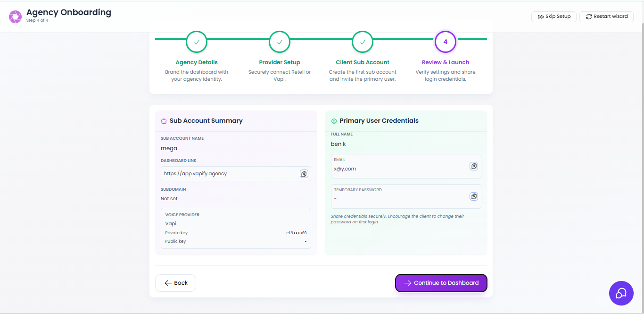Screen dimensions: 644x314
Task: Click the fast-forward icon in Skip Setup
Action: (x=541, y=17)
